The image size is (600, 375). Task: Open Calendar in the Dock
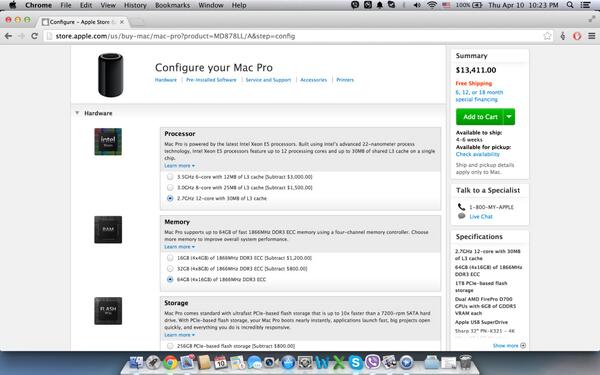tap(220, 362)
